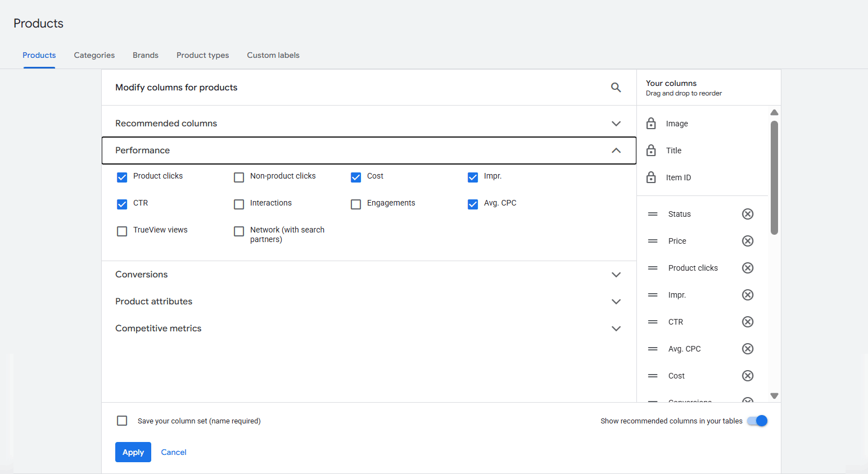Click Your columns vertical scrollbar thumb
This screenshot has height=474, width=868.
click(x=774, y=177)
